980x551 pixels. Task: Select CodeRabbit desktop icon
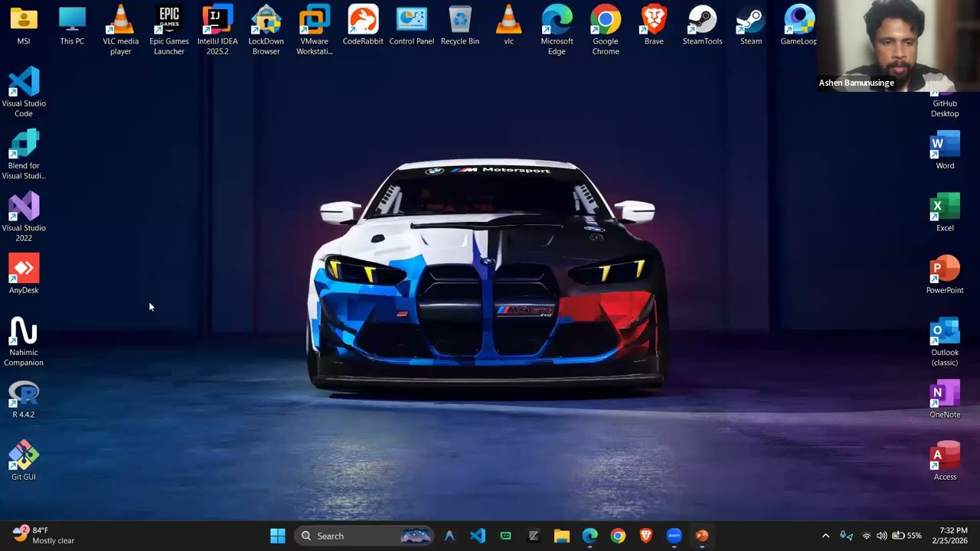pyautogui.click(x=363, y=25)
